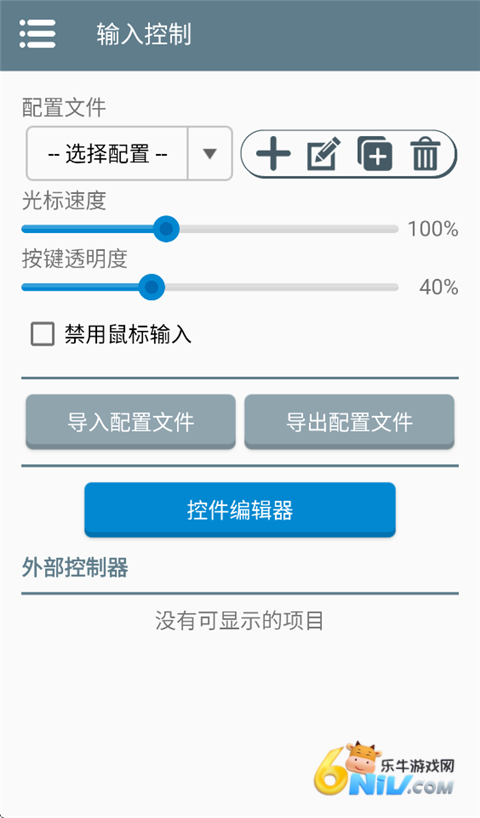Click the 100% cursor speed value
Image resolution: width=480 pixels, height=818 pixels.
(433, 229)
